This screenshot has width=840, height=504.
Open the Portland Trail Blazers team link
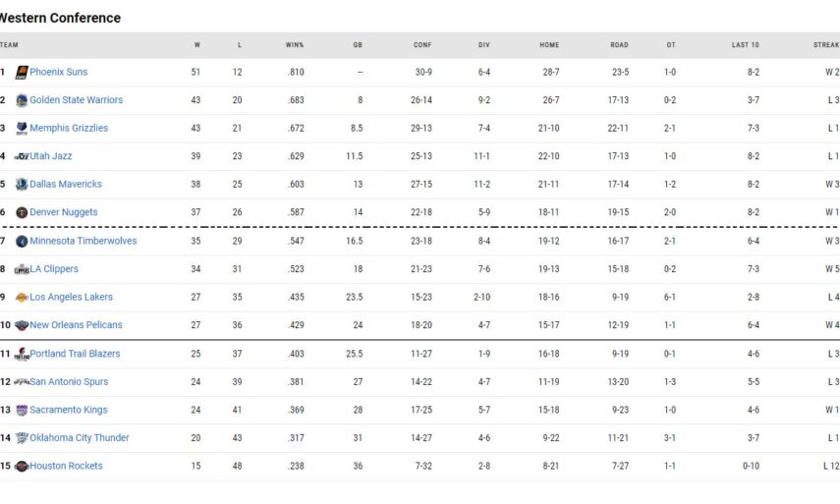75,354
